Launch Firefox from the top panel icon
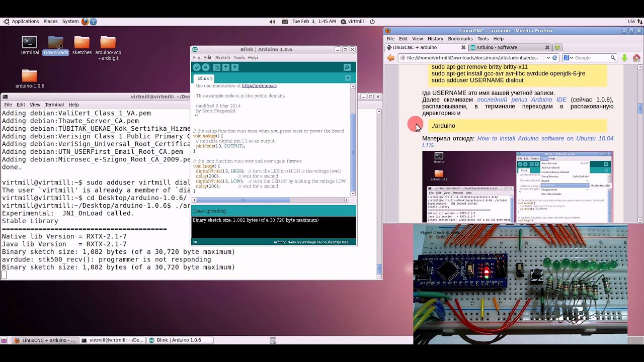Image resolution: width=644 pixels, height=362 pixels. 85,22
